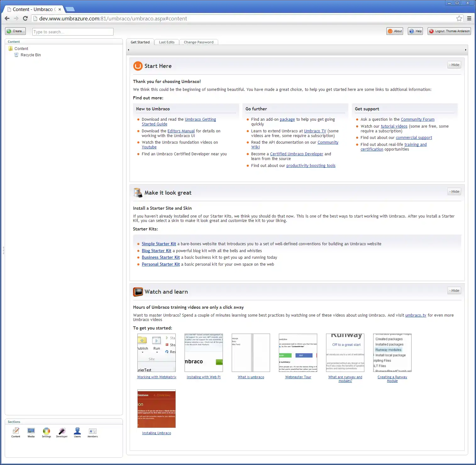
Task: Open Certified Umbraco Developer link
Action: pyautogui.click(x=296, y=154)
